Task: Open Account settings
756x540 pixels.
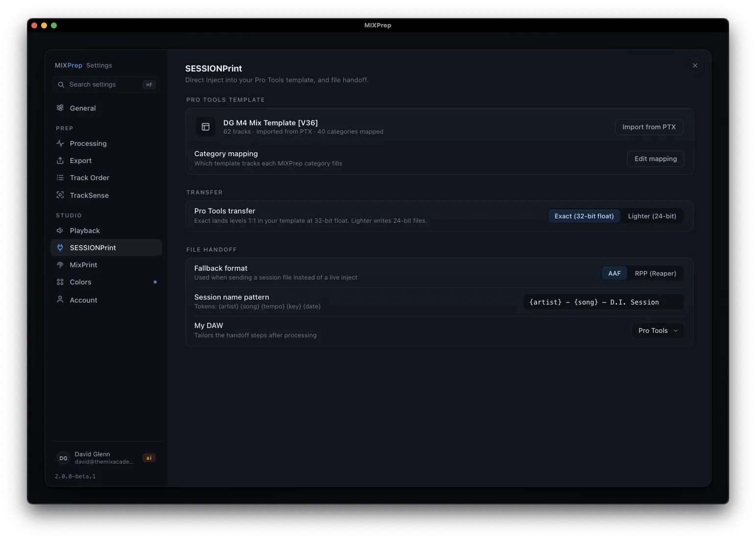Action: click(x=106, y=300)
